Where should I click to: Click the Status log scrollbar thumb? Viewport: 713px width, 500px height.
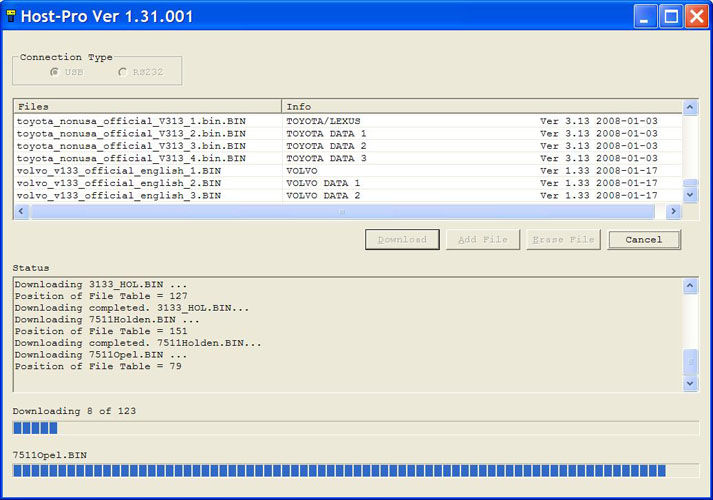coord(690,362)
